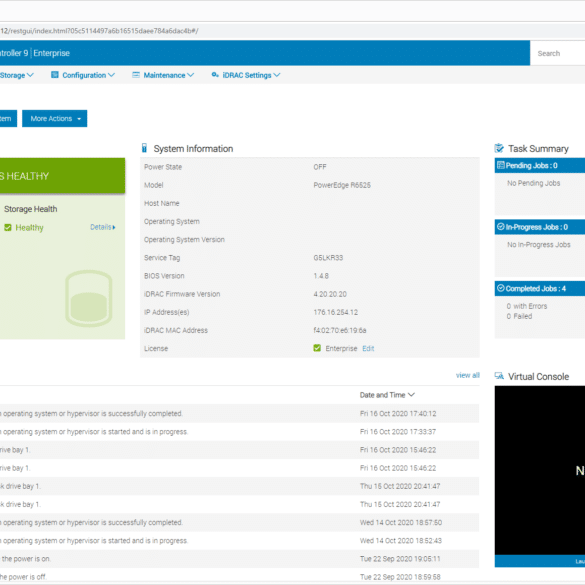The height and width of the screenshot is (585, 585).
Task: Click log entry Fri 16 Oct 2020 17:33:37
Action: tap(240, 432)
